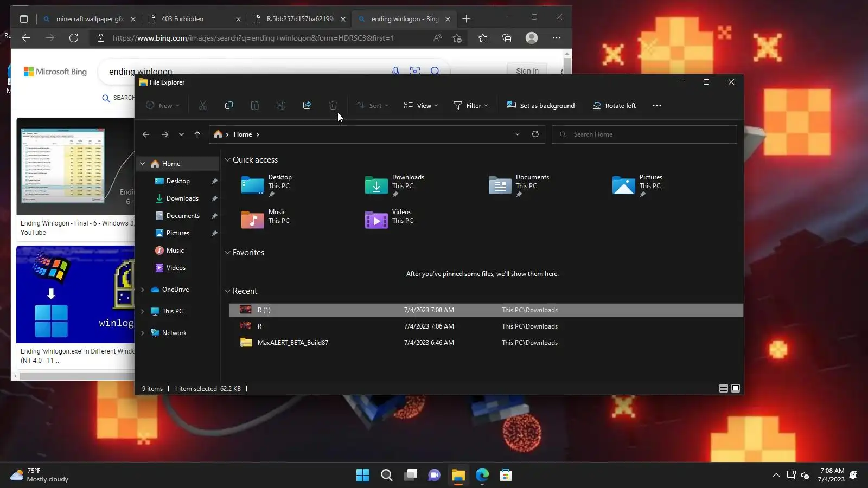Open Windows Start menu on taskbar
868x488 pixels.
[362, 476]
